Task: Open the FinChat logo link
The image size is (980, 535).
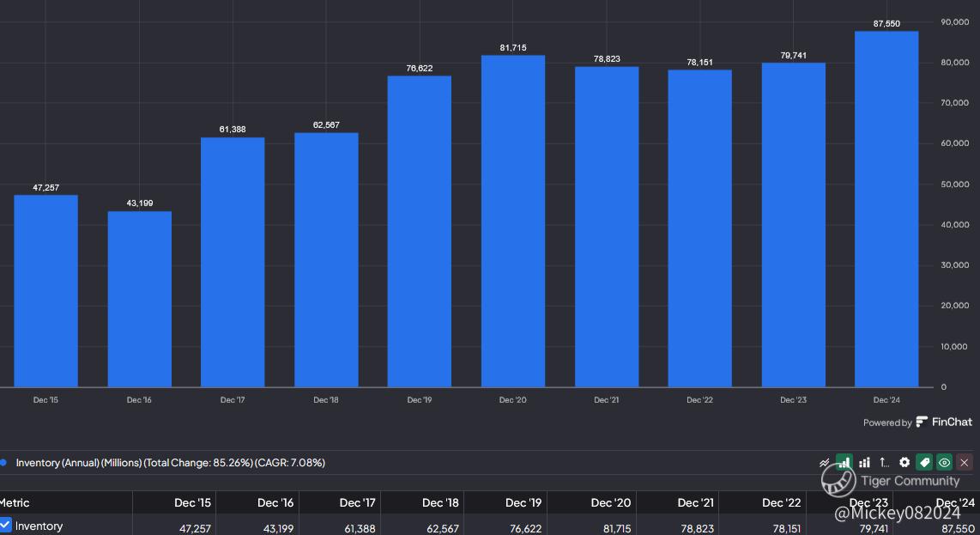Action: point(944,422)
